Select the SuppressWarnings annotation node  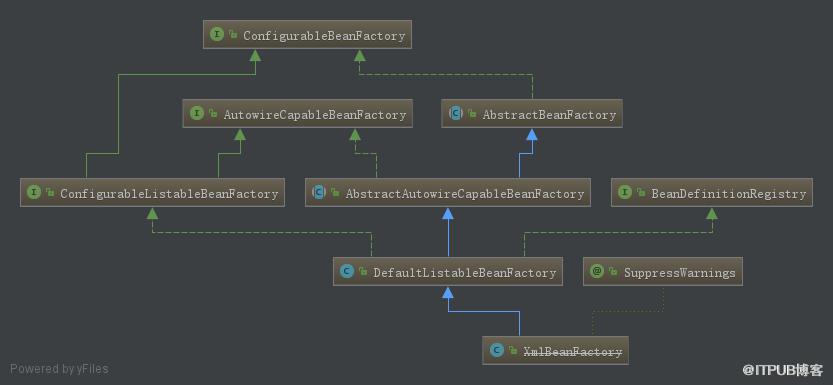coord(662,271)
